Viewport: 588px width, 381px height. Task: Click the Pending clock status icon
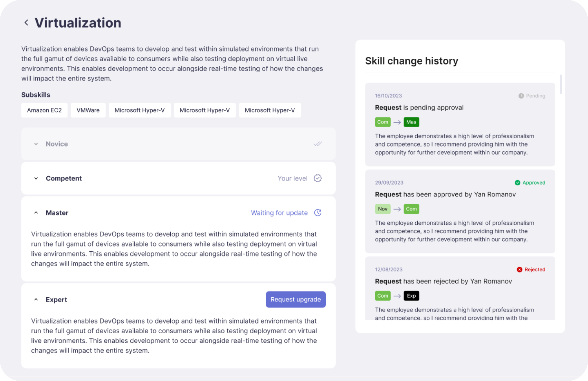coord(521,96)
